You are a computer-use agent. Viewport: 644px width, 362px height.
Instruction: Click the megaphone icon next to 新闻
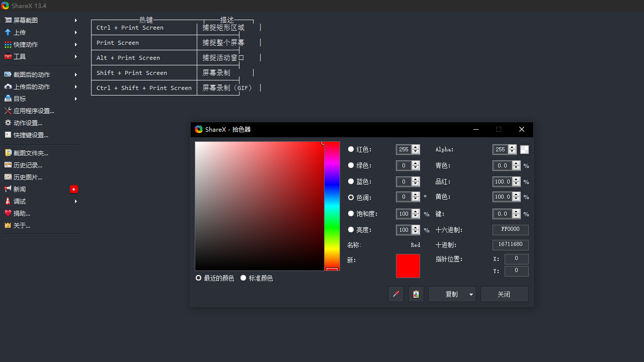(x=8, y=189)
